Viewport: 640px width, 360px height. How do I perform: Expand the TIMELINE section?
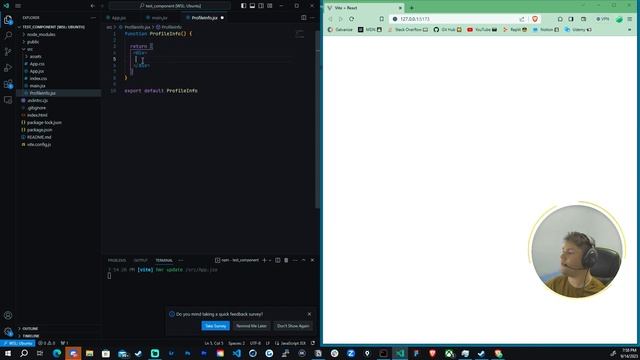point(31,336)
